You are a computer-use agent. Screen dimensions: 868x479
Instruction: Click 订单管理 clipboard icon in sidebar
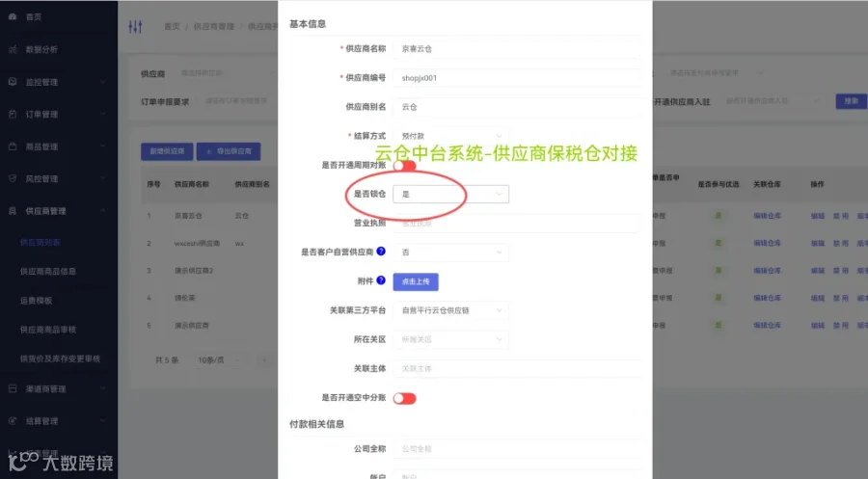click(x=13, y=114)
